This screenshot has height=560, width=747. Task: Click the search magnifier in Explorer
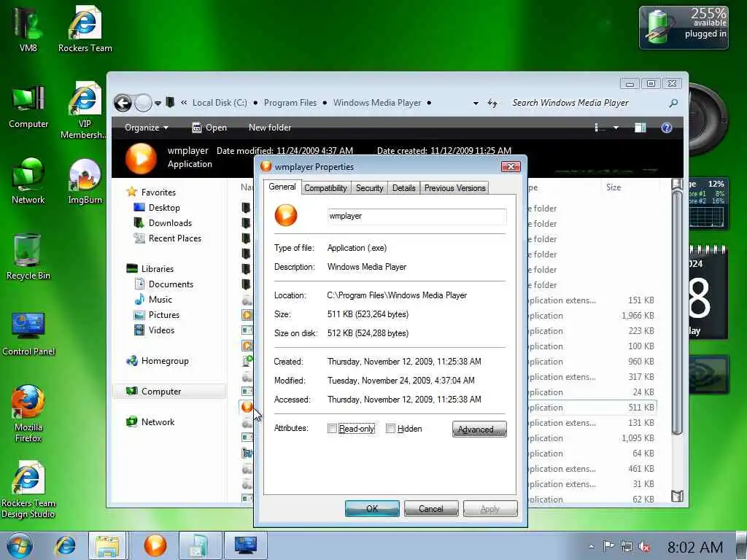click(673, 103)
